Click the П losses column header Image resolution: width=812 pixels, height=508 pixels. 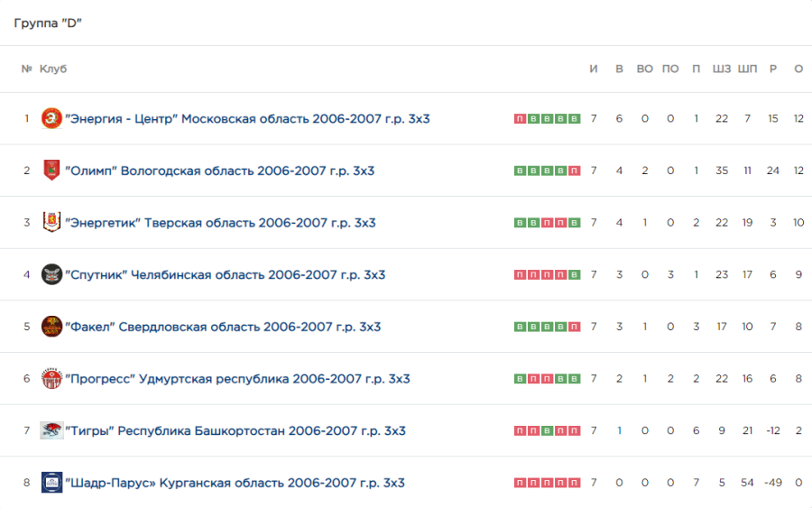click(696, 69)
